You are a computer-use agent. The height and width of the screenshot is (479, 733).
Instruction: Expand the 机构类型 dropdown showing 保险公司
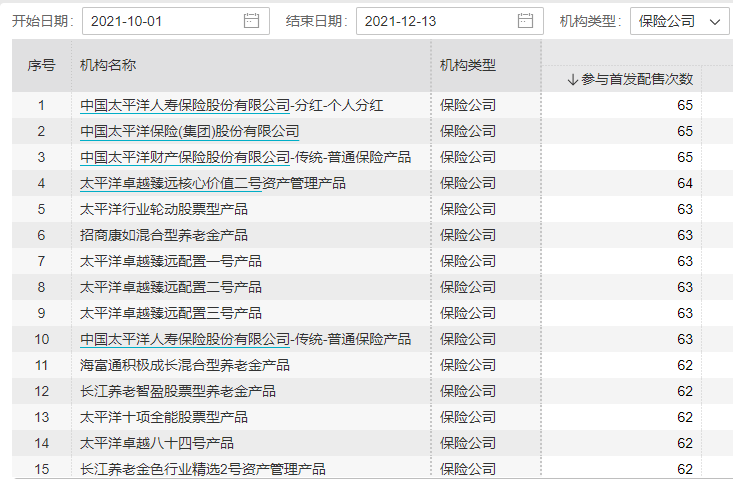coord(679,21)
